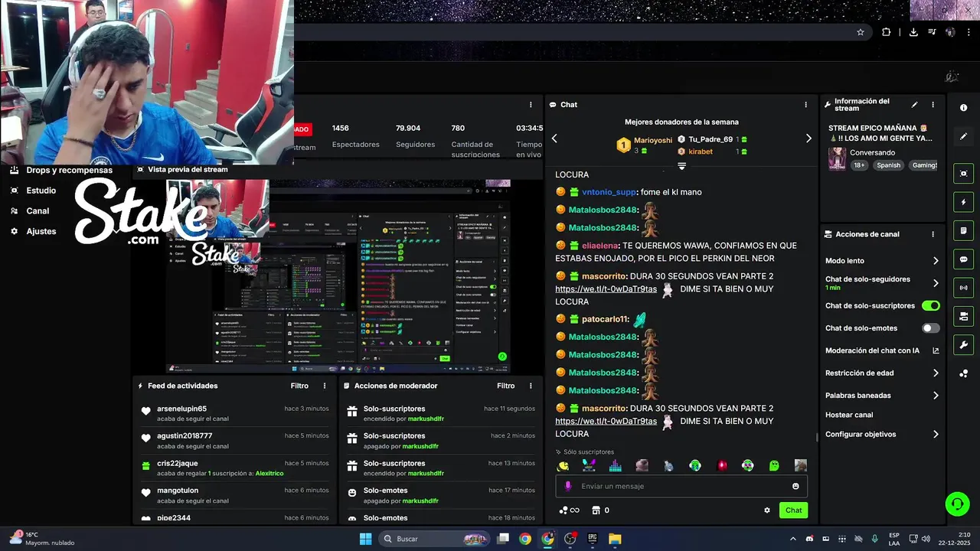This screenshot has width=980, height=551.
Task: Click the pencil edit icon in right sidebar
Action: pos(963,136)
